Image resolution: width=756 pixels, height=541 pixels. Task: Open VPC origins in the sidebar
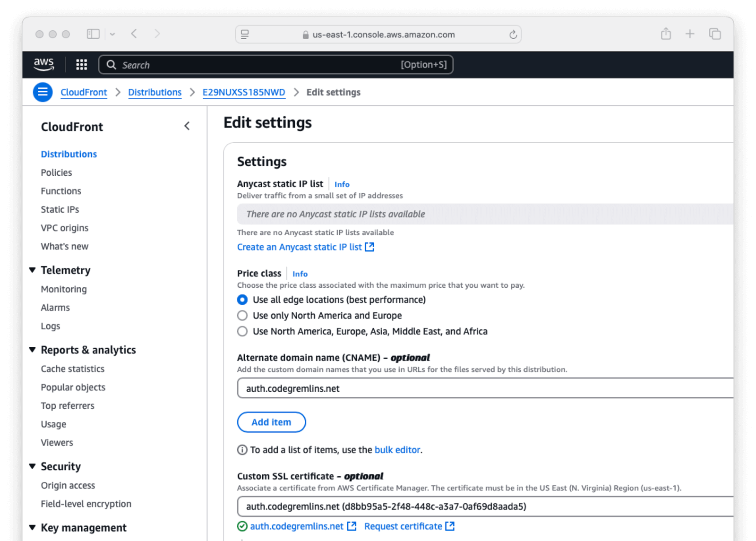click(x=65, y=228)
